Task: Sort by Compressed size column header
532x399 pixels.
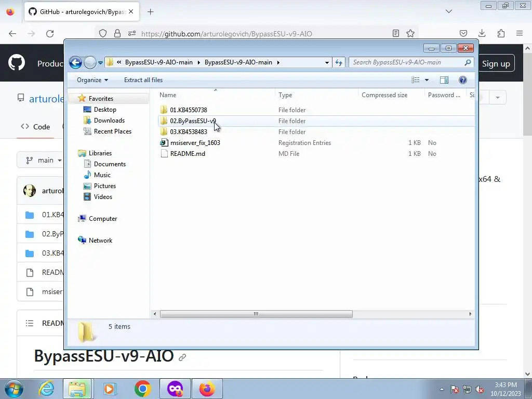Action: (391, 96)
